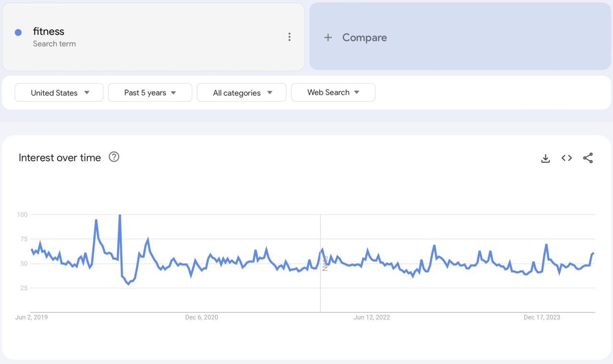Open the options menu for the fitness term
The height and width of the screenshot is (364, 613).
(290, 36)
